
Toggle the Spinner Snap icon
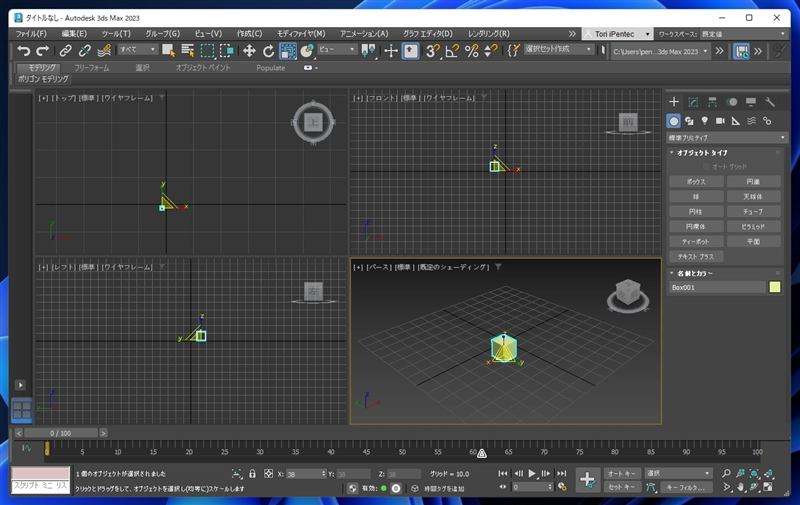(x=491, y=50)
